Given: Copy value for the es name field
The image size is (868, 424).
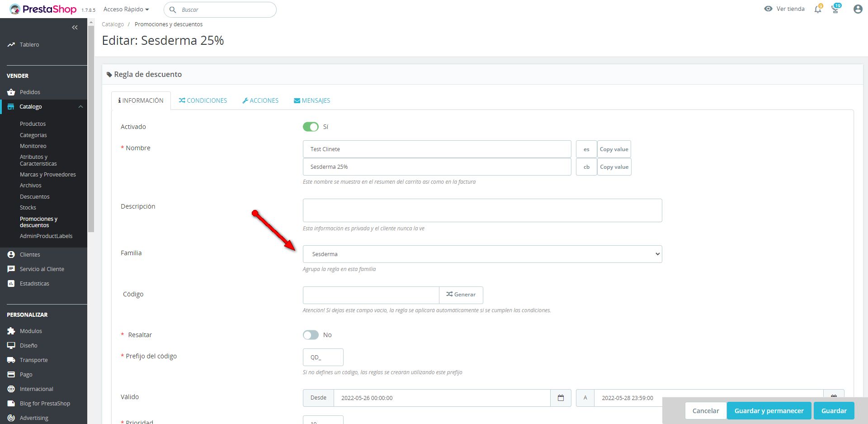Looking at the screenshot, I should point(614,149).
